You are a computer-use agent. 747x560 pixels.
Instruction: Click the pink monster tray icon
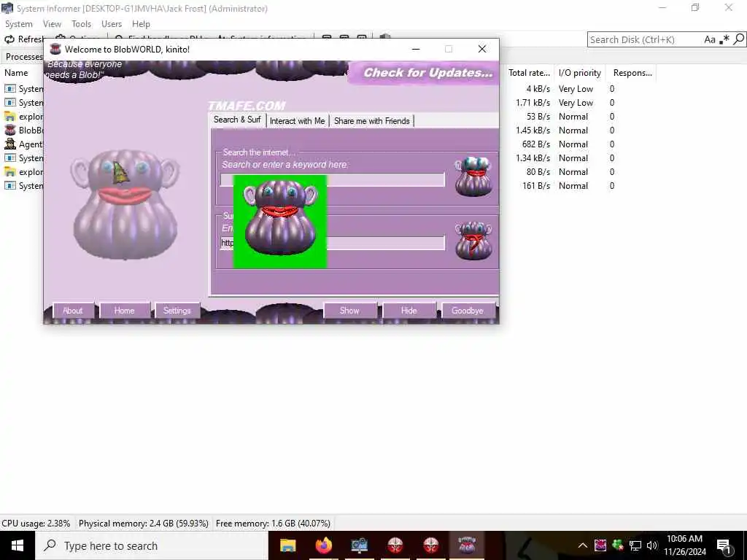pyautogui.click(x=600, y=545)
